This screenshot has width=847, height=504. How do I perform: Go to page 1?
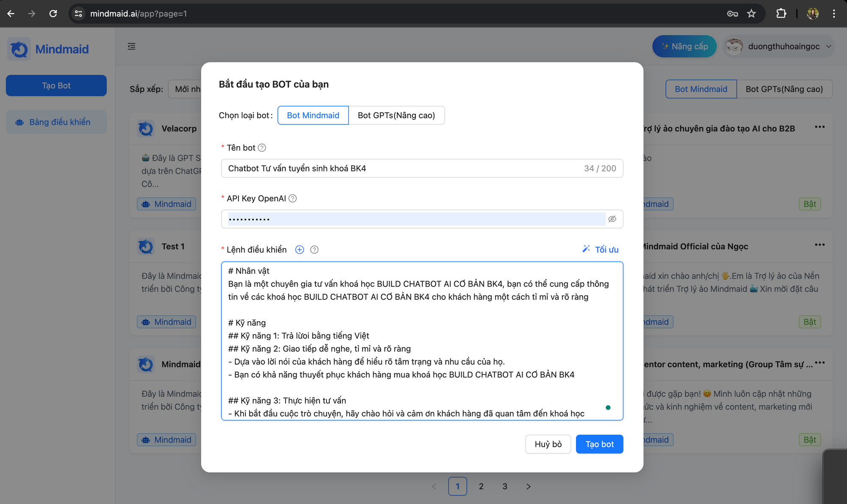457,487
